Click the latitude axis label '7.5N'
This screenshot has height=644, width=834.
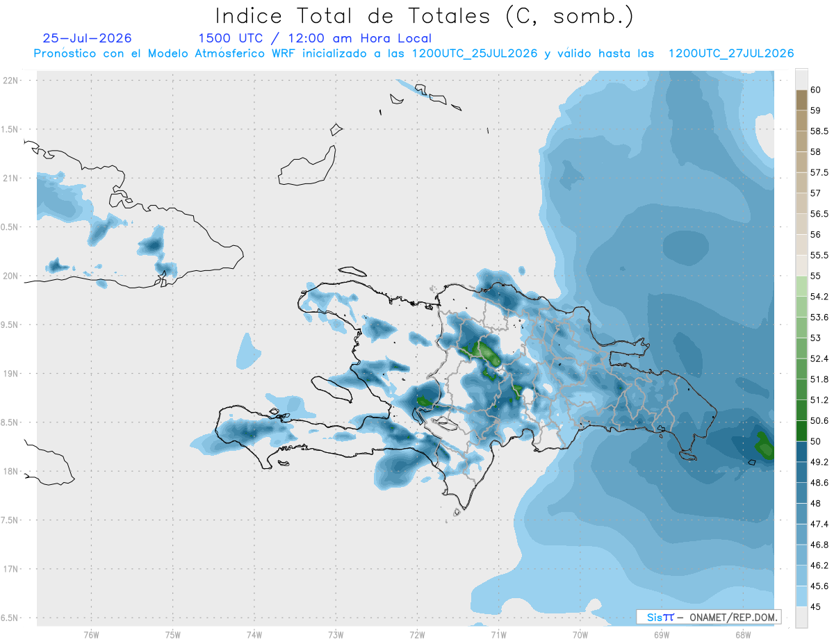(10, 520)
